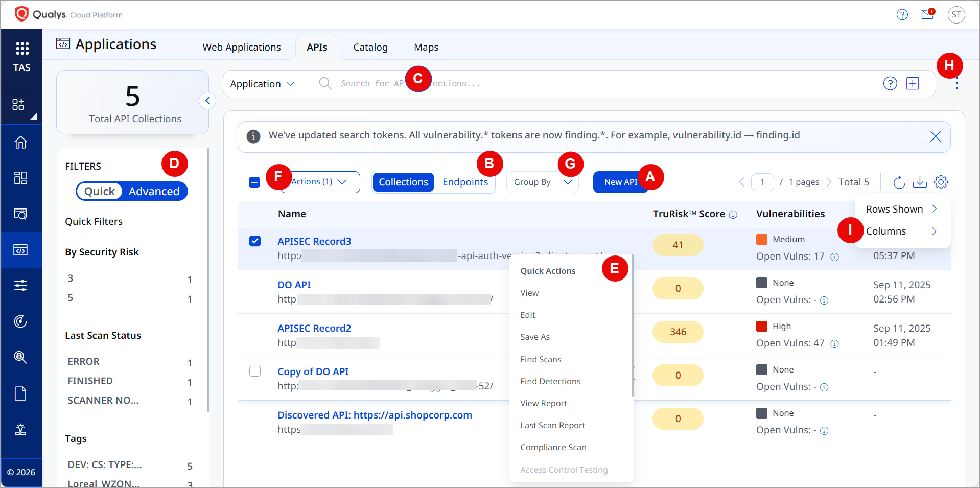Collapse the filters side panel

[x=207, y=101]
